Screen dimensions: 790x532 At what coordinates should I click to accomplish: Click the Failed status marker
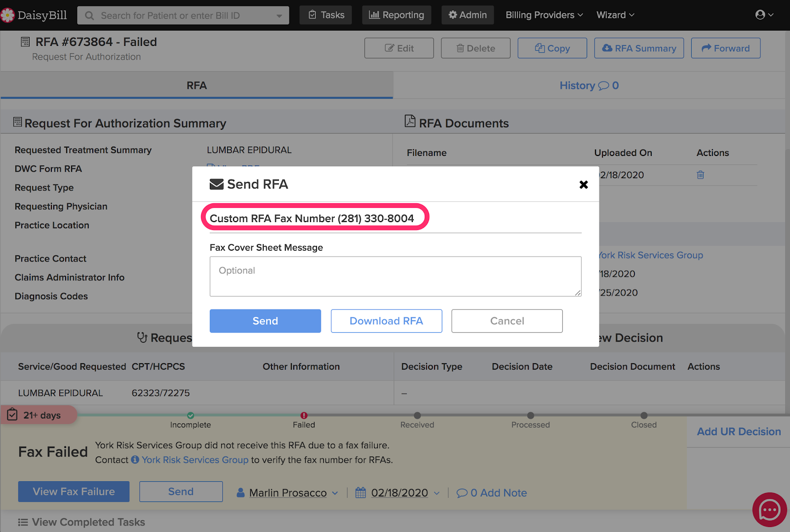tap(304, 416)
